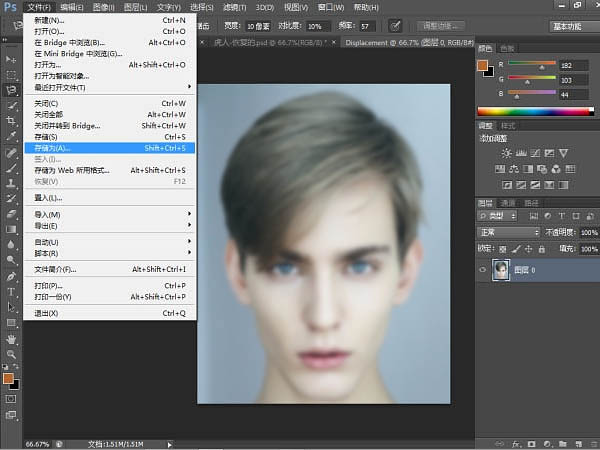The width and height of the screenshot is (600, 450).
Task: Toggle lock transparent pixels
Action: click(503, 249)
